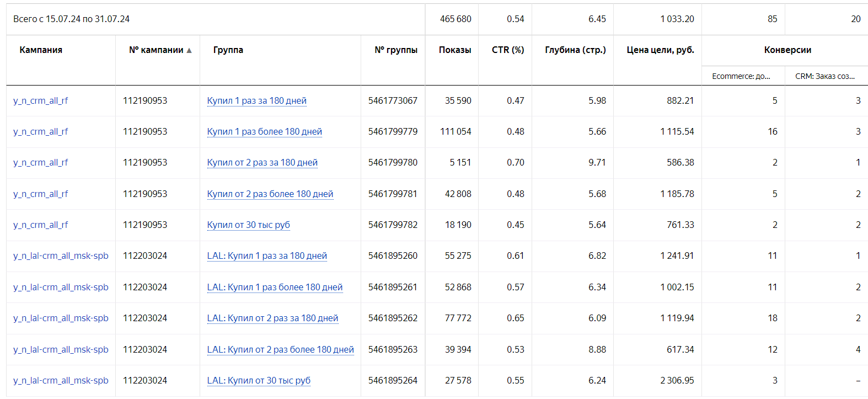Sort by Глубина (стр.) column header

coord(575,50)
